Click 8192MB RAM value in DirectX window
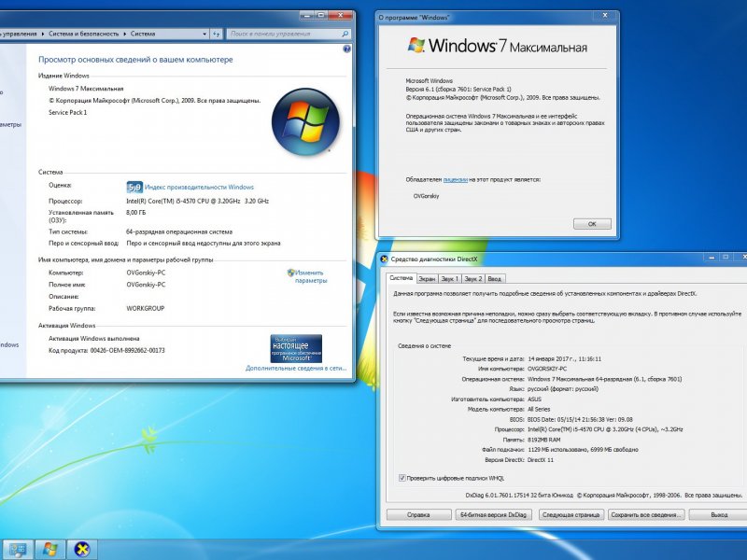This screenshot has width=747, height=560. (x=544, y=440)
